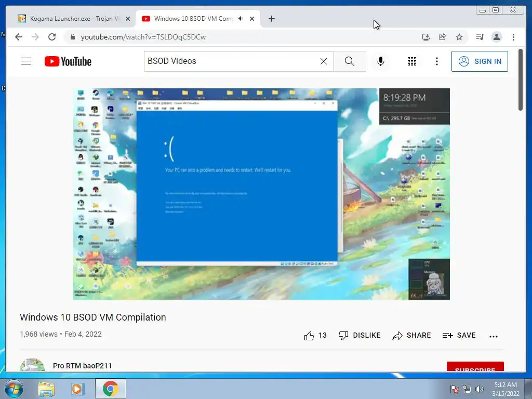
Task: Click the SIGN IN button
Action: click(480, 61)
